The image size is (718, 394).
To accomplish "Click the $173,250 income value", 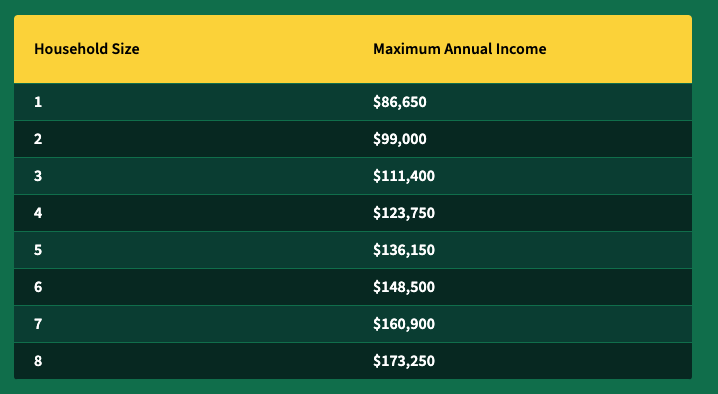I will 404,361.
